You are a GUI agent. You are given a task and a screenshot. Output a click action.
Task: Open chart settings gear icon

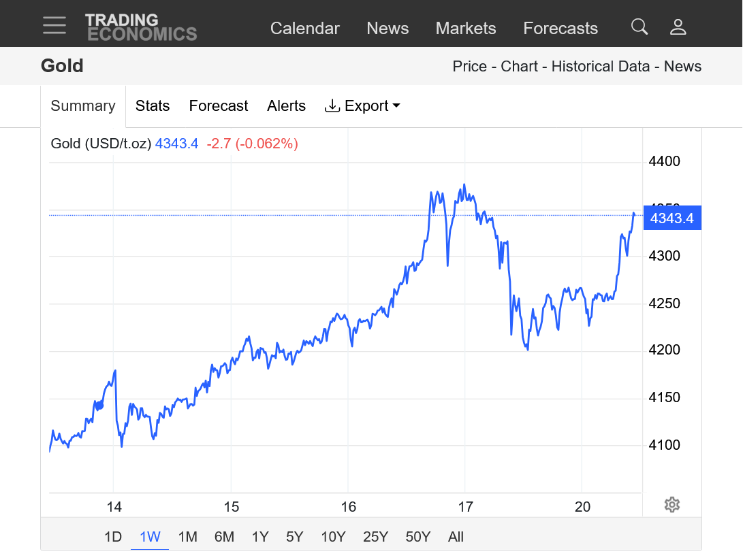pyautogui.click(x=672, y=504)
